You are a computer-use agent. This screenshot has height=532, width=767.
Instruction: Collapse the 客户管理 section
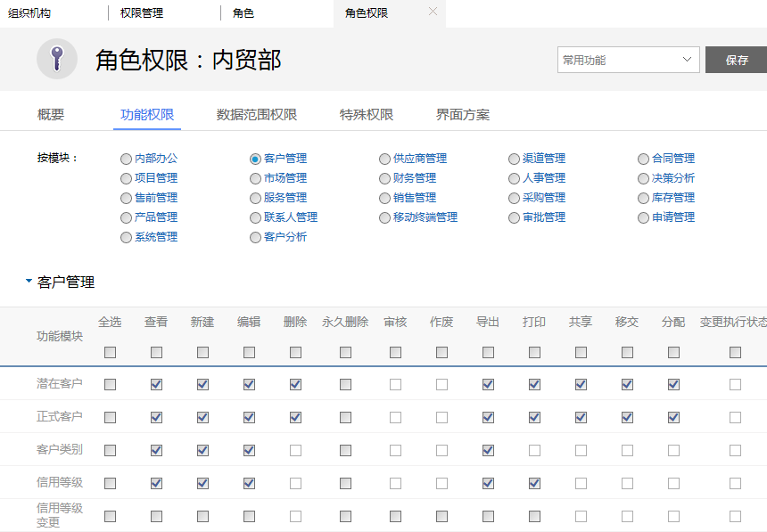coord(29,281)
